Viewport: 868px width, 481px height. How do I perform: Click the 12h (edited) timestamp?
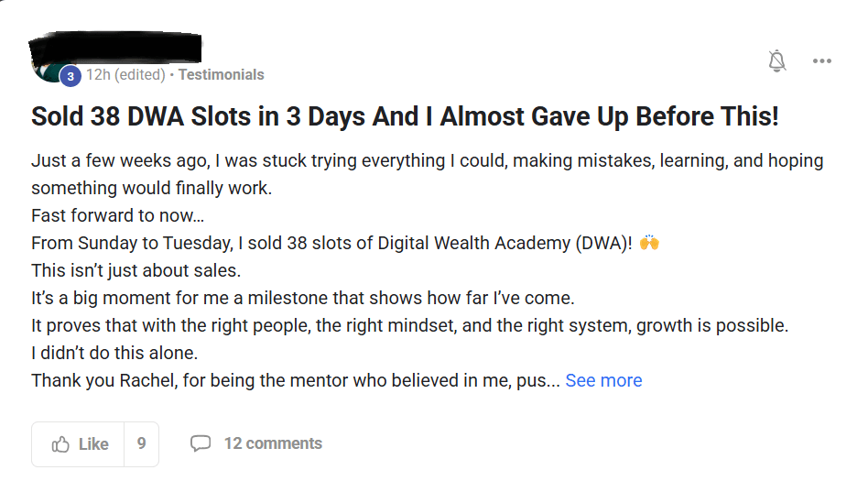pos(125,75)
